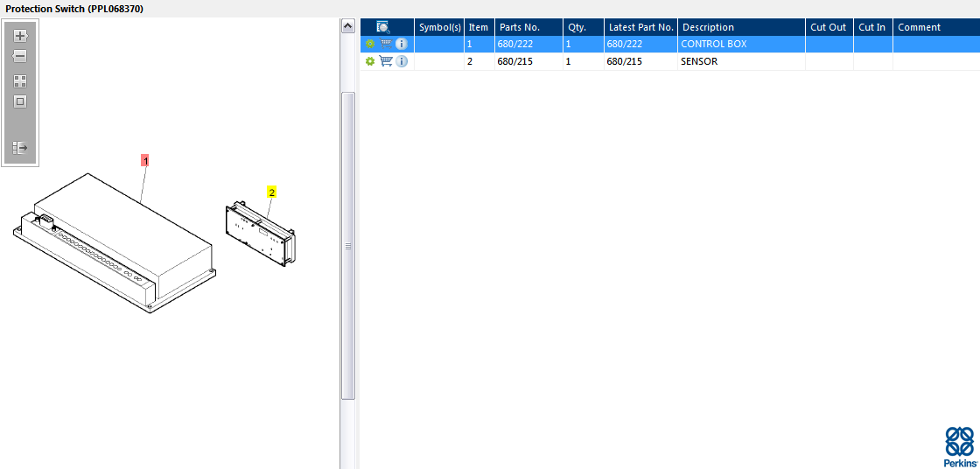
Task: Add SENSOR to shopping cart
Action: (x=386, y=61)
